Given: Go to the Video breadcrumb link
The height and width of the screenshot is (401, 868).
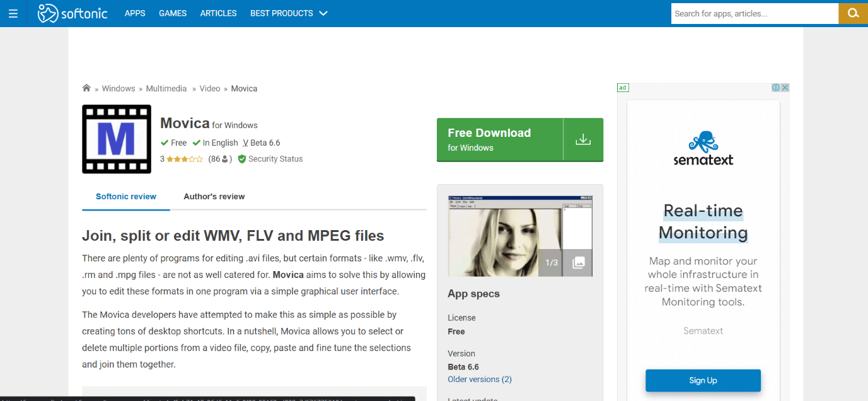Looking at the screenshot, I should [x=210, y=88].
